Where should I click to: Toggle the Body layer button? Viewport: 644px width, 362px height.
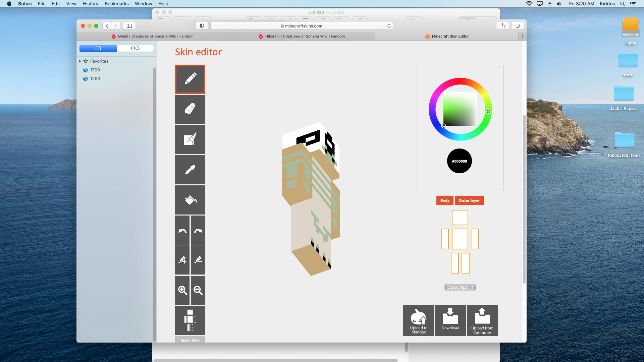pyautogui.click(x=445, y=200)
